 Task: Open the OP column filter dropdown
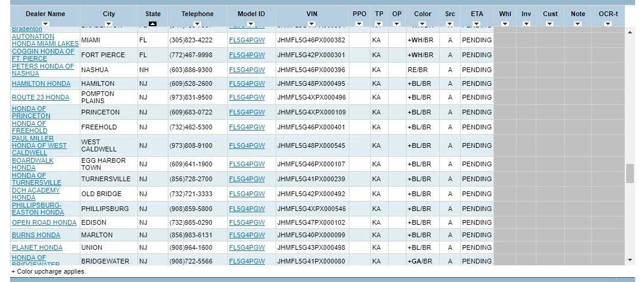(x=397, y=24)
